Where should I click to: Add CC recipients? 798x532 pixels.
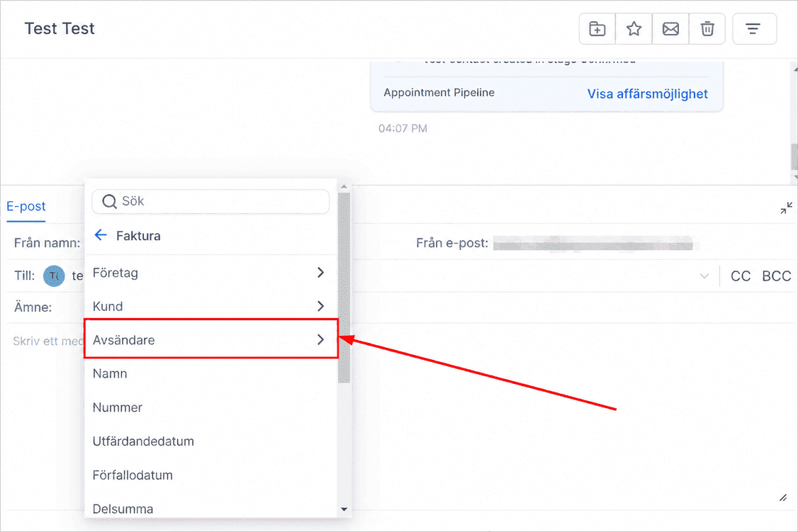pyautogui.click(x=741, y=276)
